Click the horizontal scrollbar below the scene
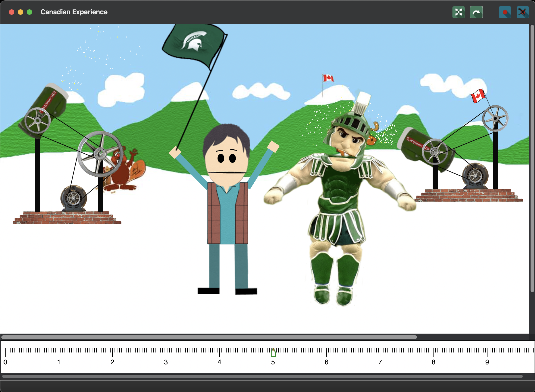This screenshot has width=535, height=392. (209, 337)
